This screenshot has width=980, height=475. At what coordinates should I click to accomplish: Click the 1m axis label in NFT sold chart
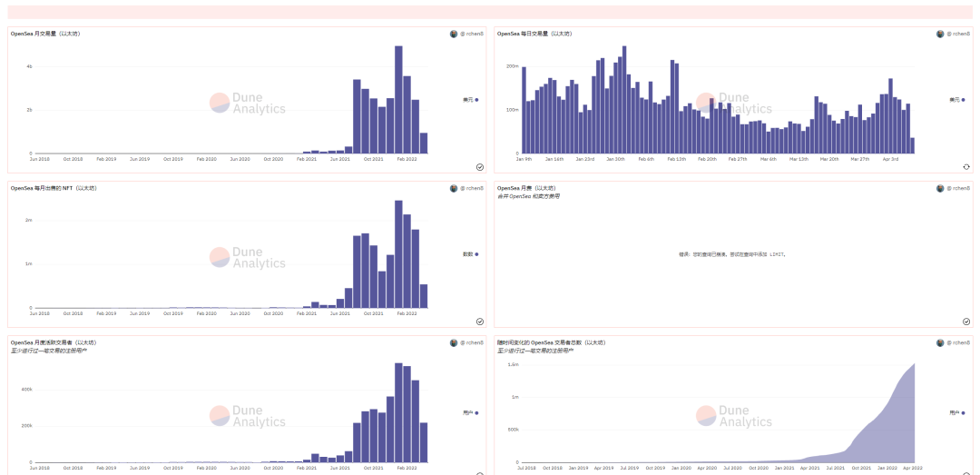coord(29,264)
